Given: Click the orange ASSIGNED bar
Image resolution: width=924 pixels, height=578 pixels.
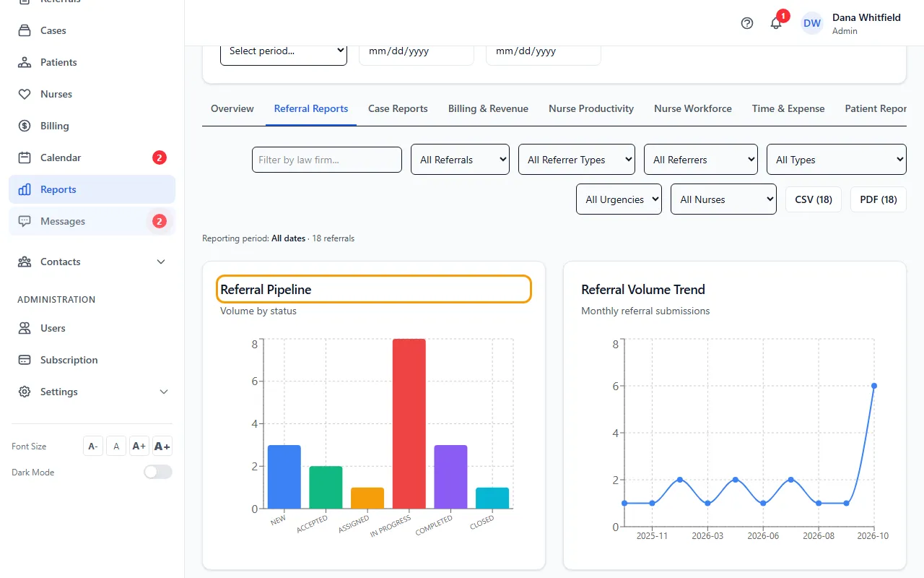Looking at the screenshot, I should [x=367, y=499].
